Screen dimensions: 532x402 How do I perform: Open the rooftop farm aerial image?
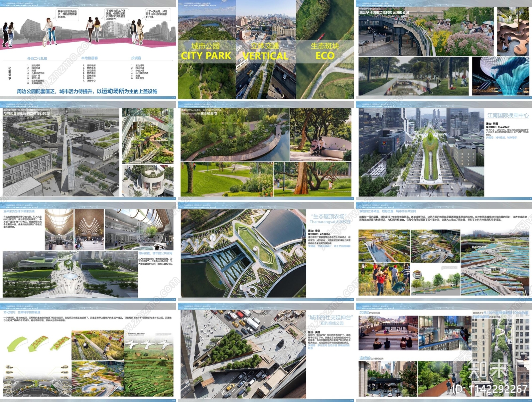pyautogui.click(x=243, y=253)
